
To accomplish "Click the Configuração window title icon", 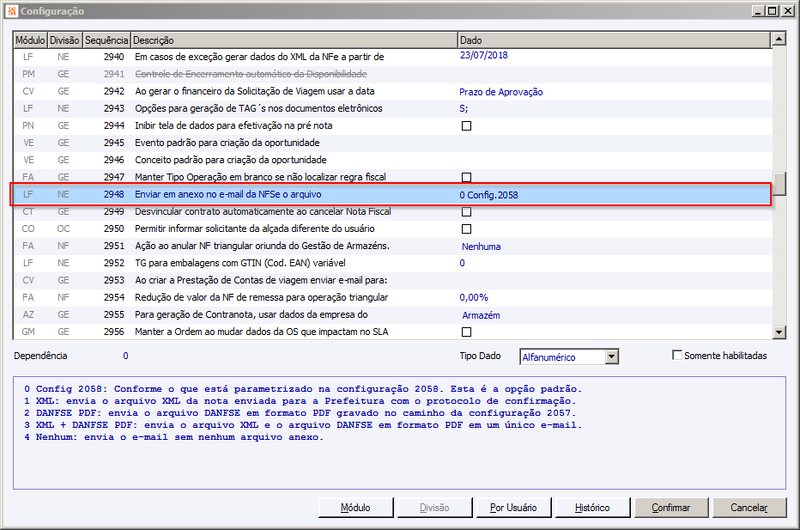I will (x=12, y=11).
